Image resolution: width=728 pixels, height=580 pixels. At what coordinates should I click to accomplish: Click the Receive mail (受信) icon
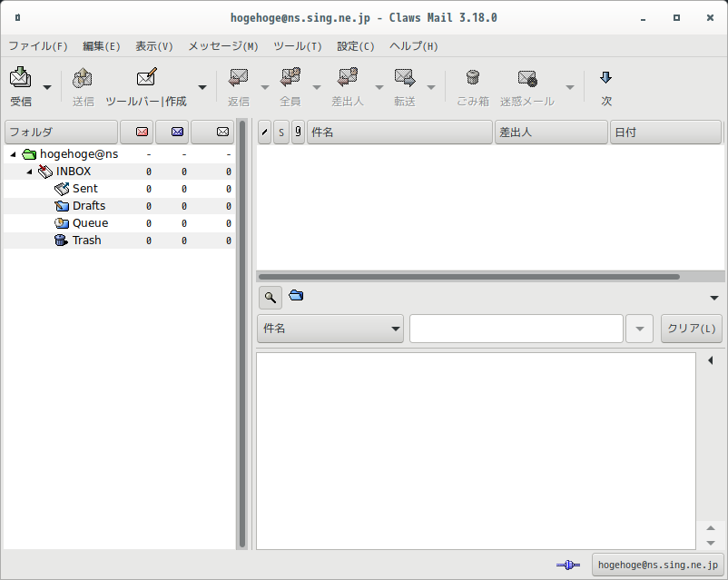(21, 77)
